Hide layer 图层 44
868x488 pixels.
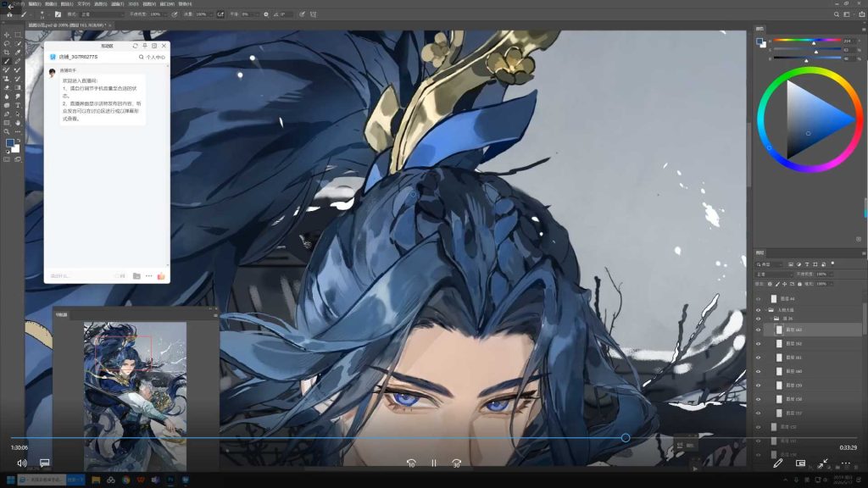point(759,299)
